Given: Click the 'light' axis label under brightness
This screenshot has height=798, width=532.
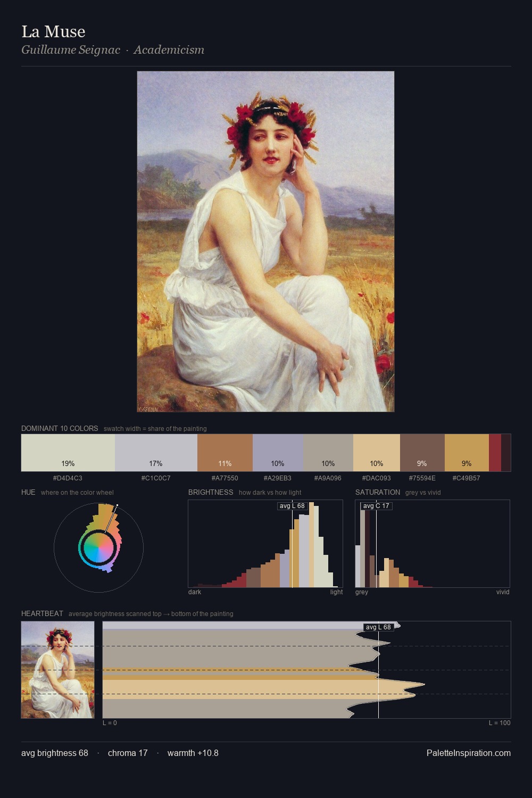Looking at the screenshot, I should click(x=336, y=592).
